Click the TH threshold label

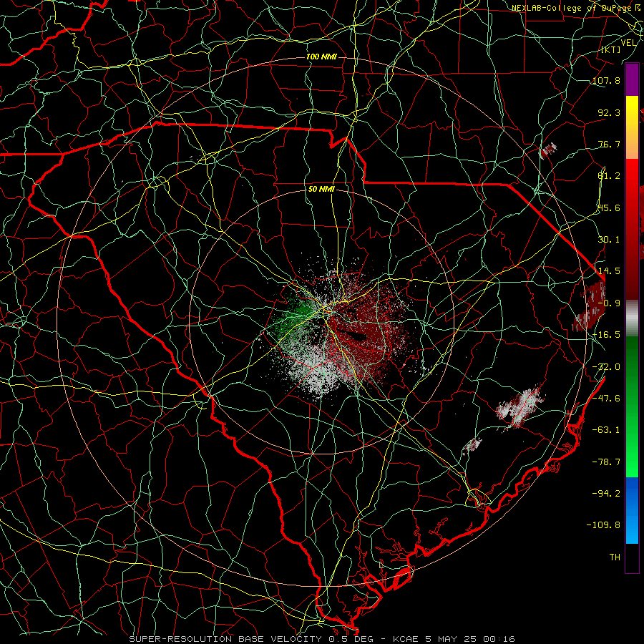click(615, 557)
